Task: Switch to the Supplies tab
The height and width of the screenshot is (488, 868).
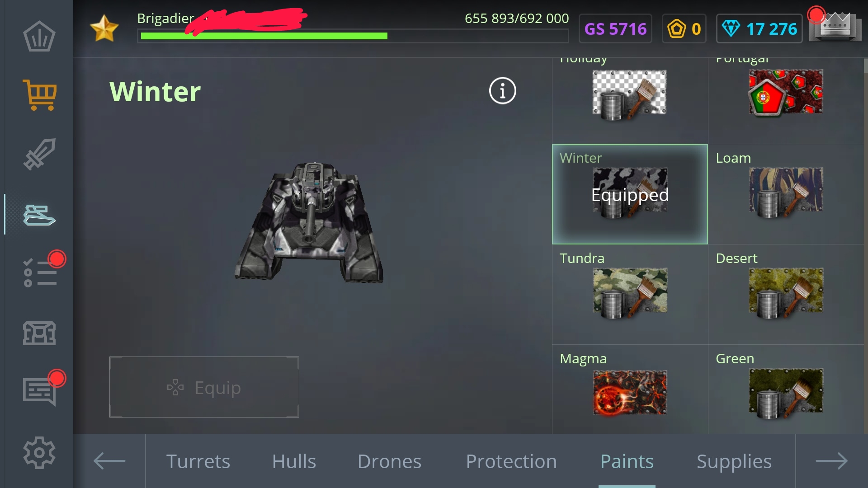Action: tap(734, 462)
